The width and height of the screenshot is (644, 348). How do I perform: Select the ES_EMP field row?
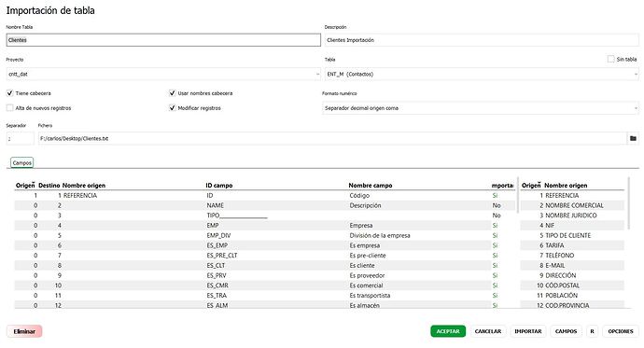tap(265, 245)
